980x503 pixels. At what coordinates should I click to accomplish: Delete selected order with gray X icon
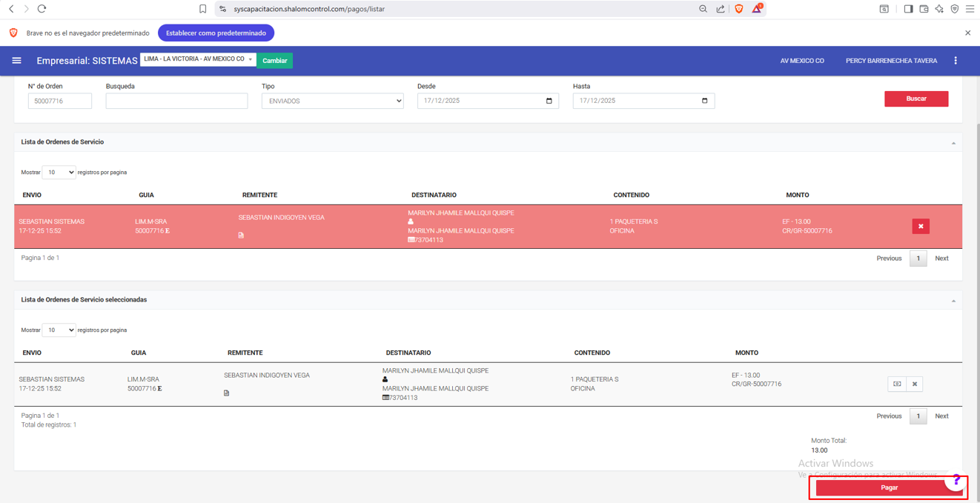[x=914, y=384]
